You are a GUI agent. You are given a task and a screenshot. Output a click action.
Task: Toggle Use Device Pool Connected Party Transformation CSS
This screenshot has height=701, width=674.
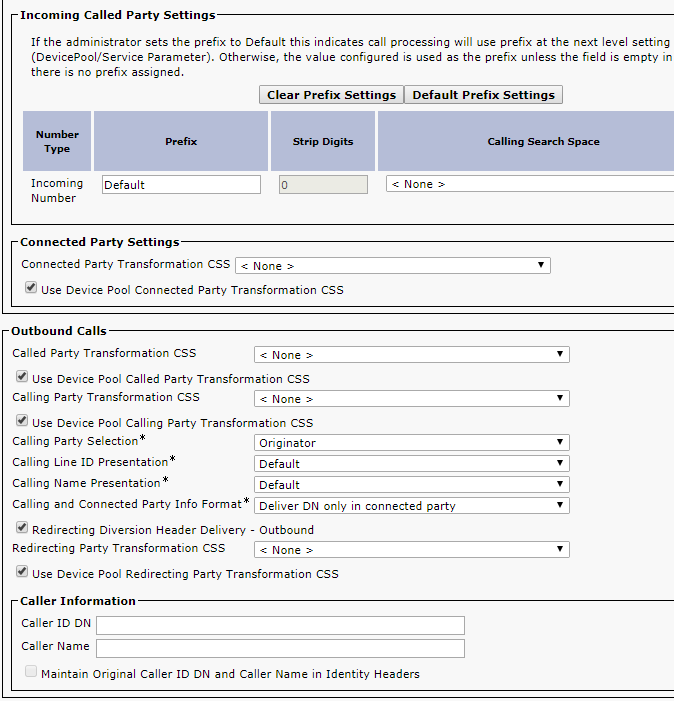click(x=31, y=287)
